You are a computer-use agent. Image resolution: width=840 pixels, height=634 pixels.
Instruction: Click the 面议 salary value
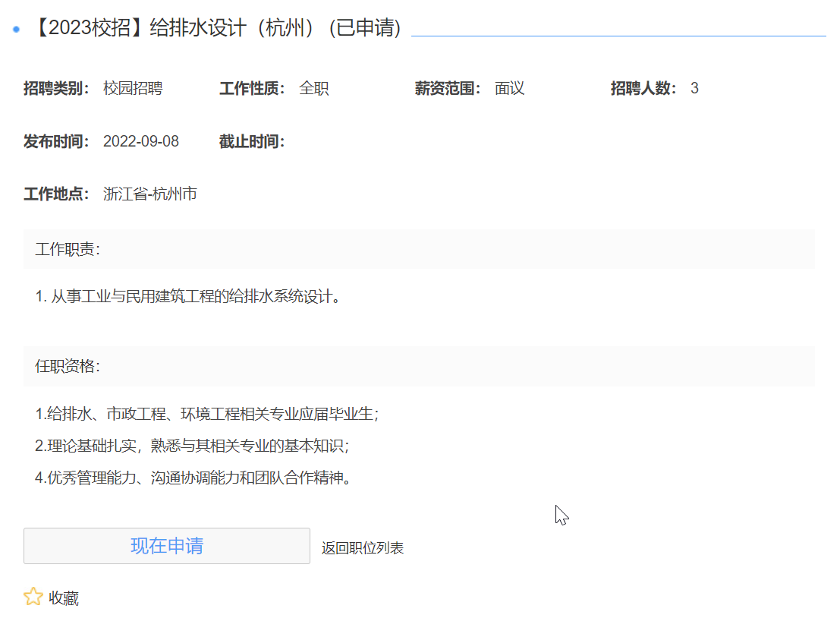(509, 88)
